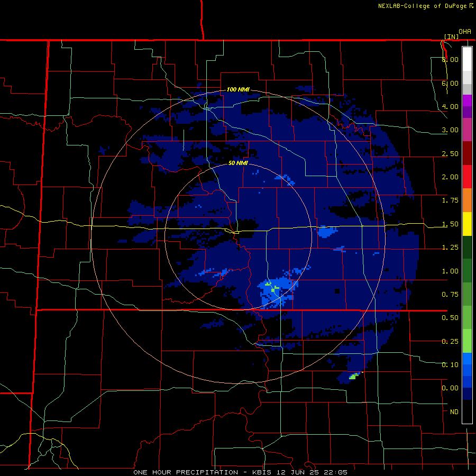Viewport: 476px width, 476px height.
Task: Click the [IN] unit label above legend
Action: 452,36
